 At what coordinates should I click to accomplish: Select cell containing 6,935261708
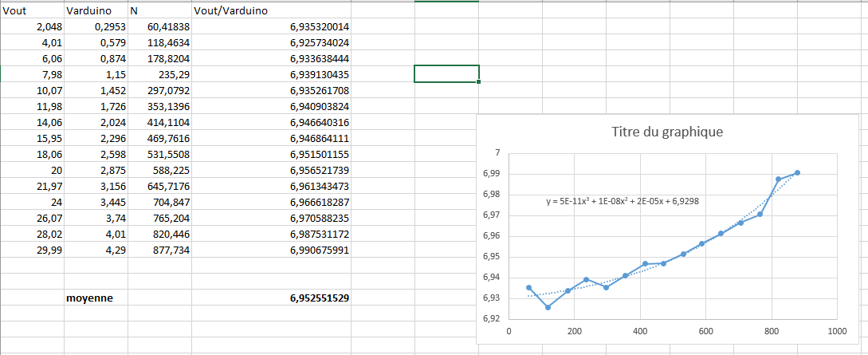pos(271,90)
